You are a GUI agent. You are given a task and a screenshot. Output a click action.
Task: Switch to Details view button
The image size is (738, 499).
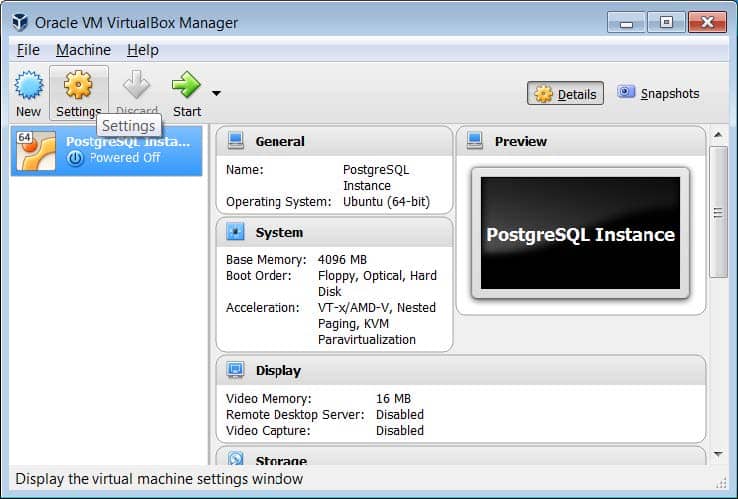pos(565,94)
